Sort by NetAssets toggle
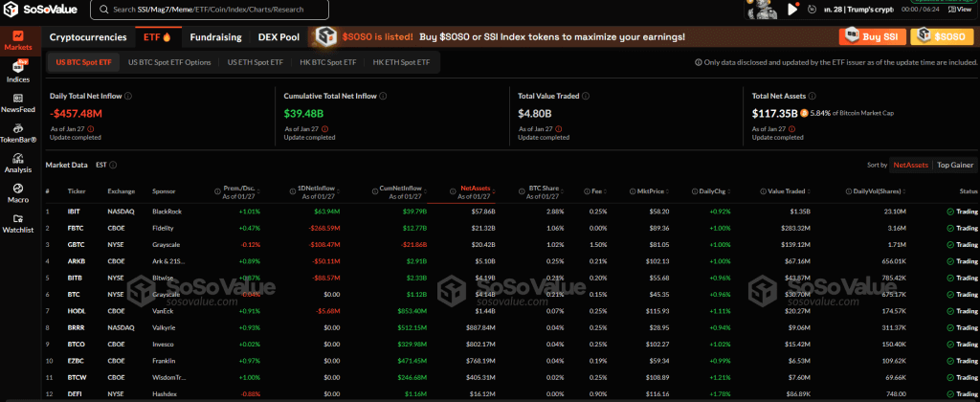 tap(911, 165)
